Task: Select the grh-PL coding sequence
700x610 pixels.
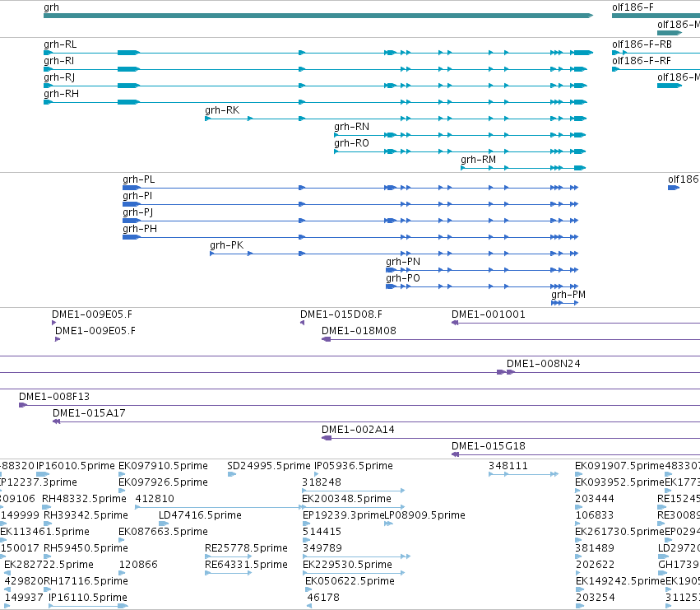Action: point(139,179)
